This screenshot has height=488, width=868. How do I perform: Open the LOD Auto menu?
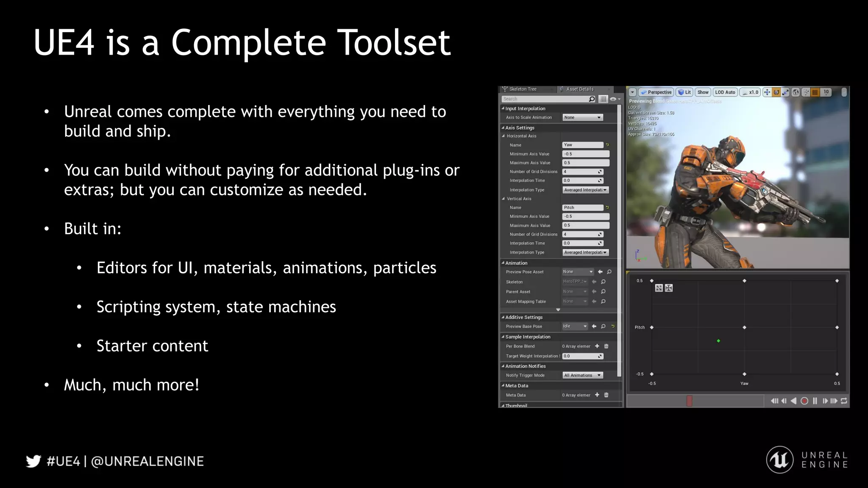click(x=725, y=92)
